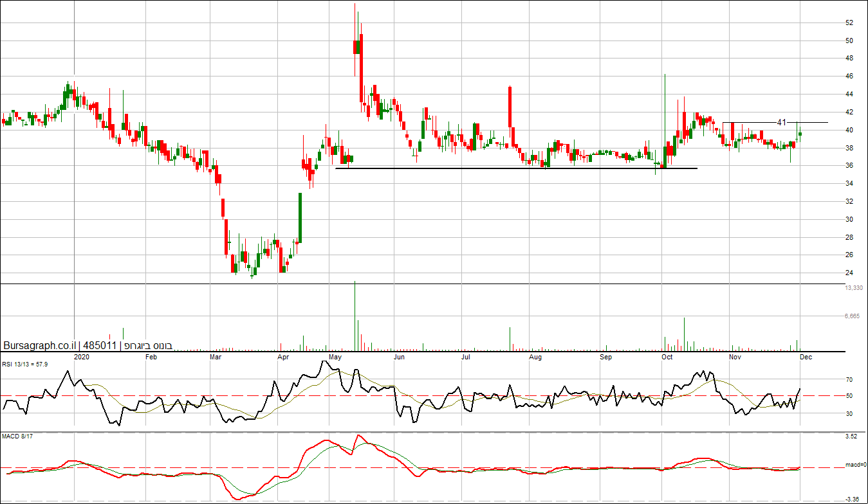The image size is (868, 504).
Task: Click the 6,665 volume axis label
Action: (852, 316)
